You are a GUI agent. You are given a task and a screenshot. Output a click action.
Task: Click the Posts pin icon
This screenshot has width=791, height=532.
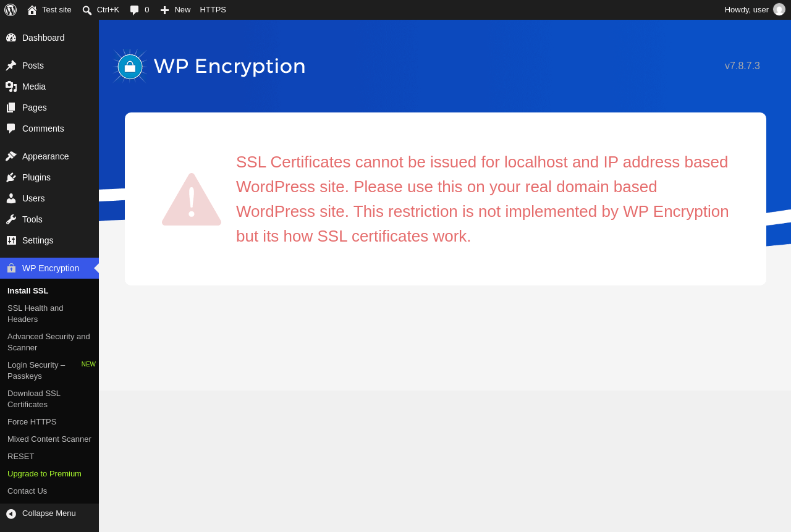tap(11, 65)
